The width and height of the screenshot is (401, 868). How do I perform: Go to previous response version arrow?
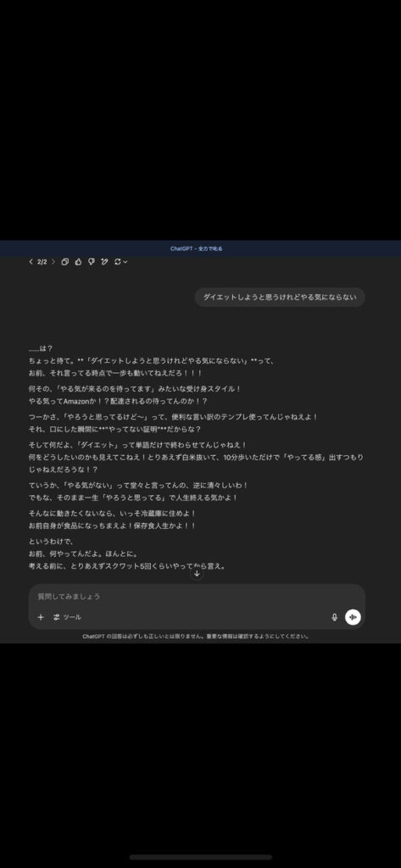31,262
